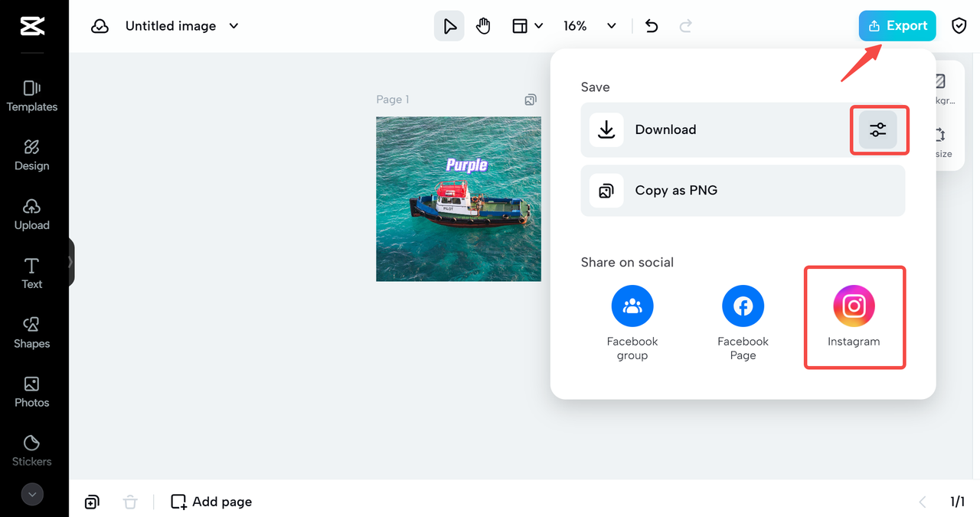Image resolution: width=980 pixels, height=517 pixels.
Task: Open the Design panel
Action: (x=32, y=155)
